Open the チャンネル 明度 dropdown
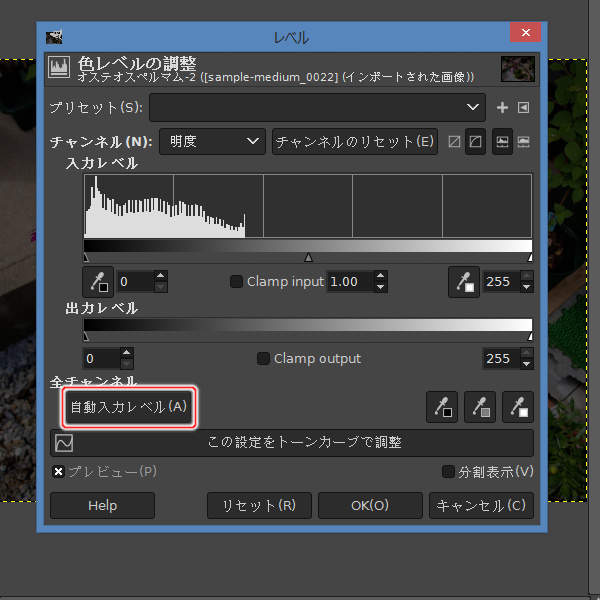 click(x=212, y=142)
